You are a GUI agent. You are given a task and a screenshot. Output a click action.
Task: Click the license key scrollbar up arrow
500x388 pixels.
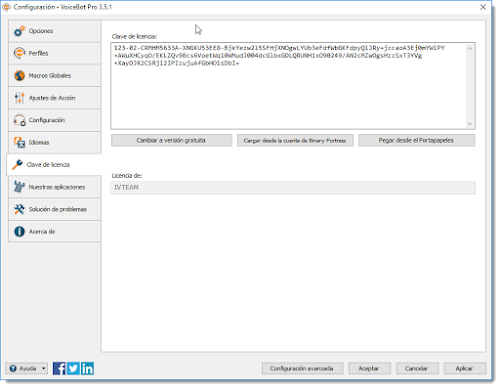(470, 49)
